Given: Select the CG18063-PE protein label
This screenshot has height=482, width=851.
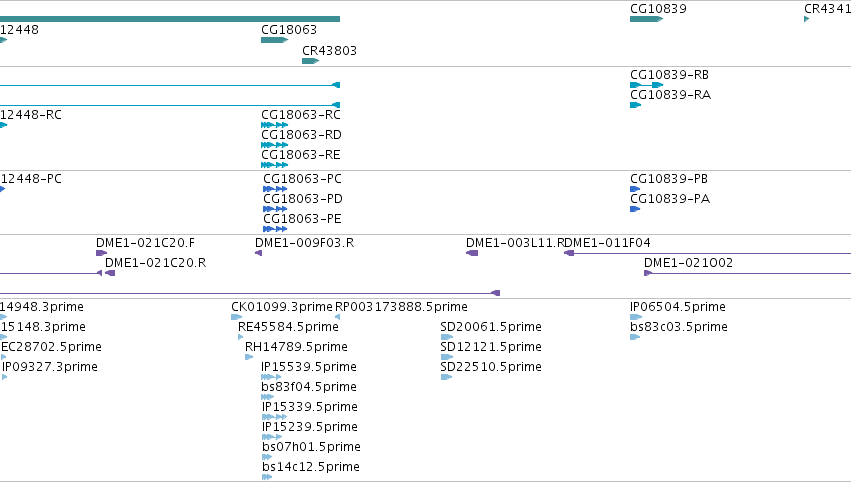Looking at the screenshot, I should pos(302,219).
